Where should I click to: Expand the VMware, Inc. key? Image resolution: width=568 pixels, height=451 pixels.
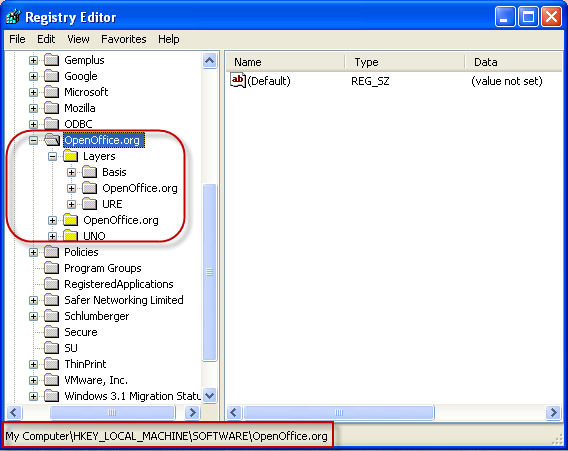33,380
